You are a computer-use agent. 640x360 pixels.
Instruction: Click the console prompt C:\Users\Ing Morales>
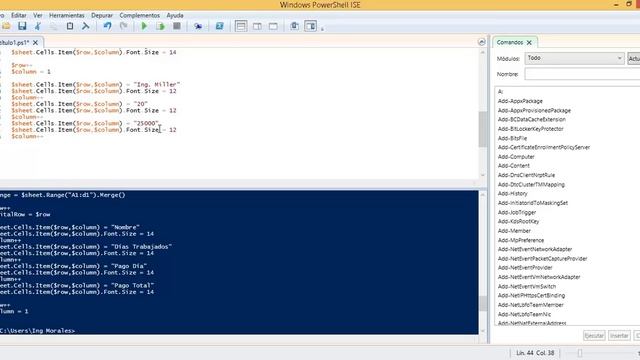click(x=38, y=331)
